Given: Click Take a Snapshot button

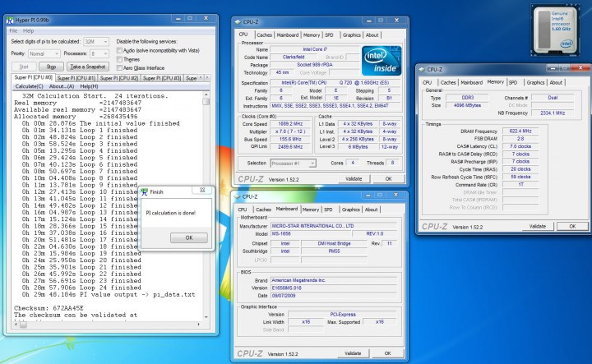Looking at the screenshot, I should pos(88,67).
